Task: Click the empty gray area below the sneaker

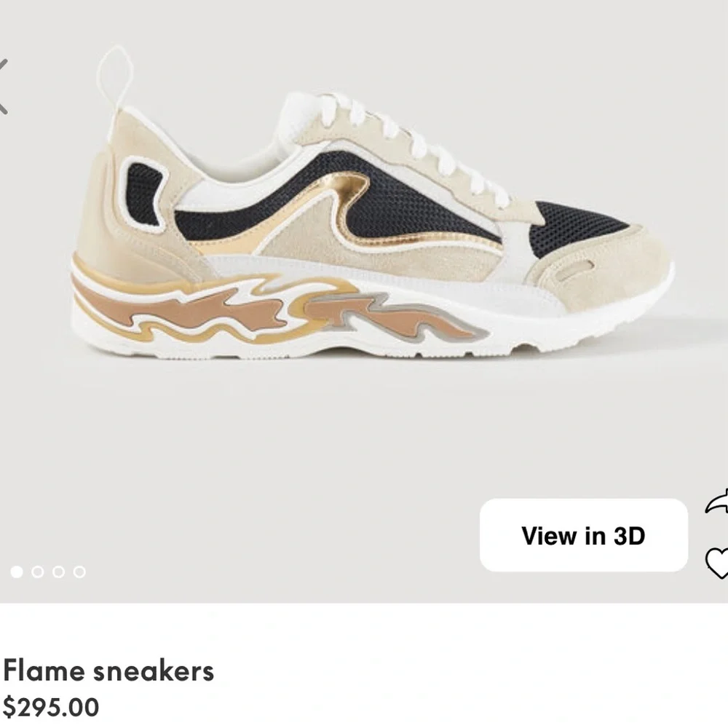Action: point(325,427)
